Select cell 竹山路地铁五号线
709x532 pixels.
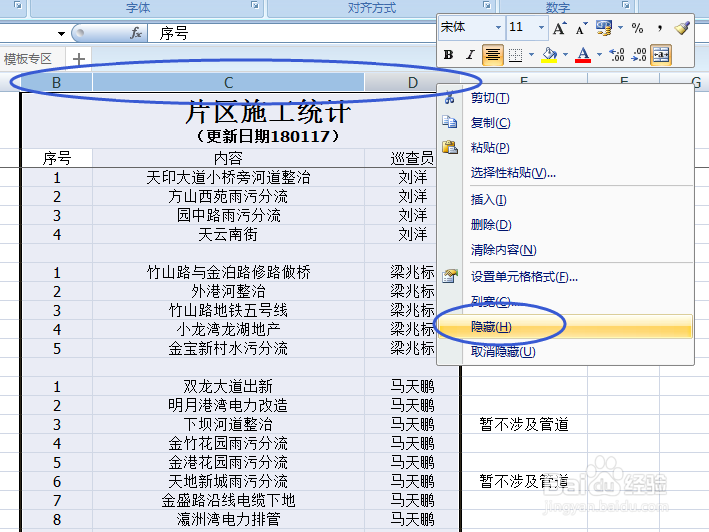click(x=228, y=311)
